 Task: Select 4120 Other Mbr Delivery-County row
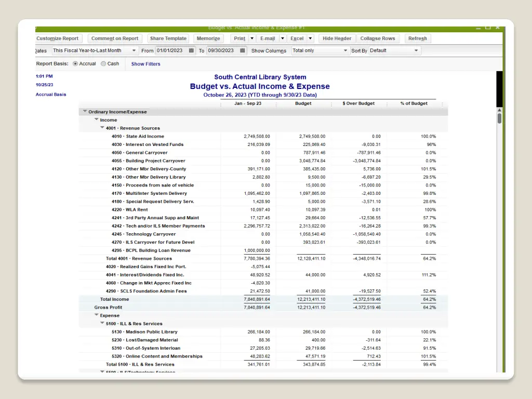pyautogui.click(x=263, y=169)
